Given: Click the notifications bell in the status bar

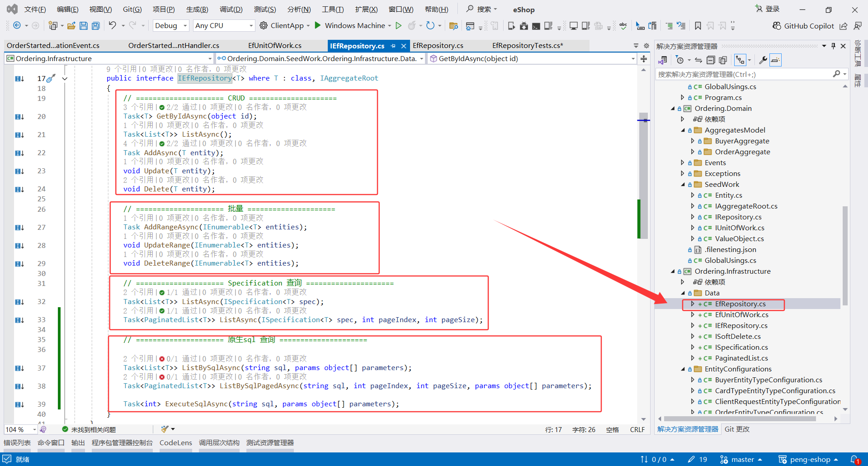Looking at the screenshot, I should click(854, 460).
